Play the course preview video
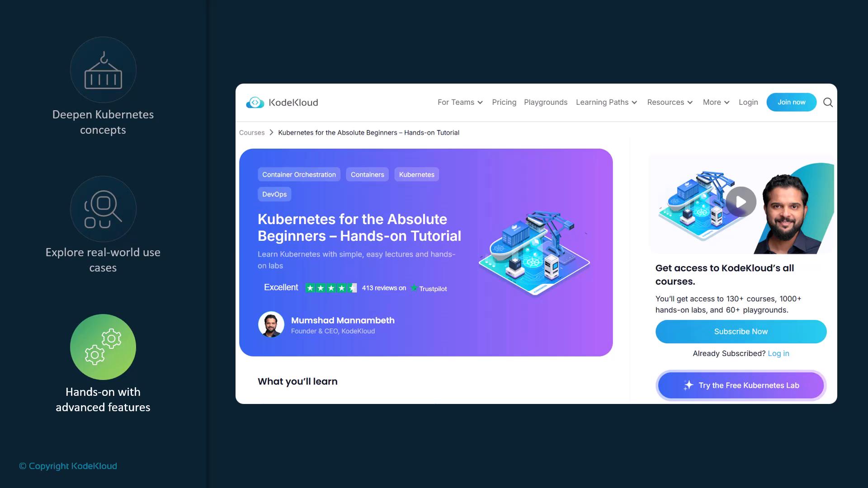868x488 pixels. point(741,202)
